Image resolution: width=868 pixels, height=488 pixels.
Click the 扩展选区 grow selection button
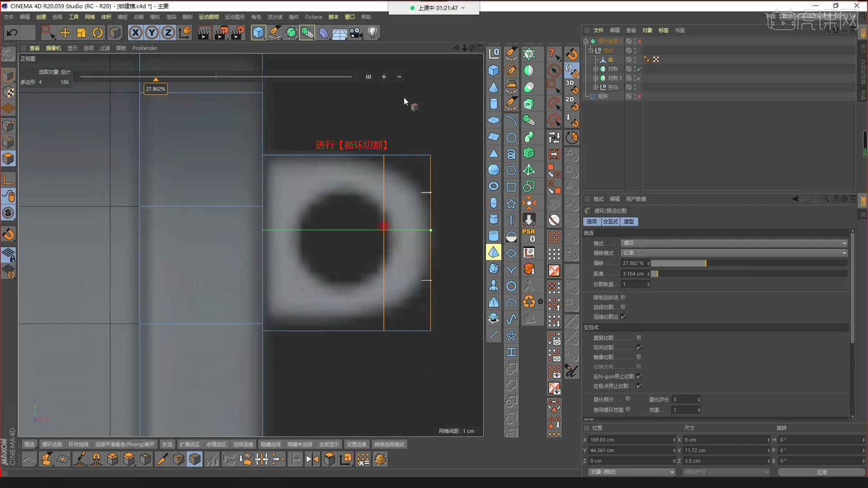click(x=190, y=445)
